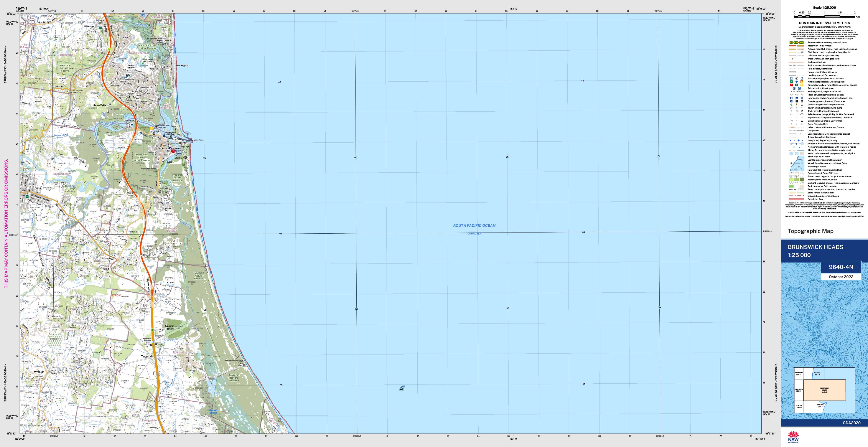Click the Camping ground legend symbol
This screenshot has height=447, width=868.
click(x=792, y=101)
